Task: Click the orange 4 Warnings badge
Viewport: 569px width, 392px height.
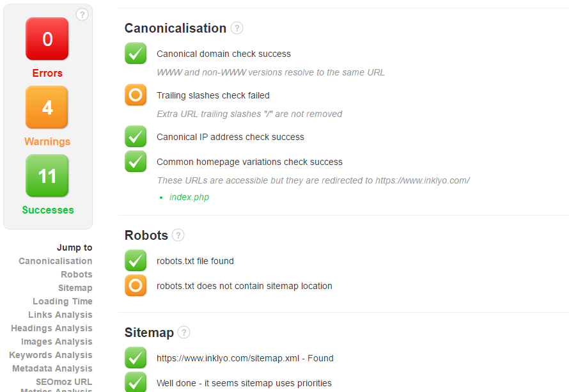Action: click(47, 107)
